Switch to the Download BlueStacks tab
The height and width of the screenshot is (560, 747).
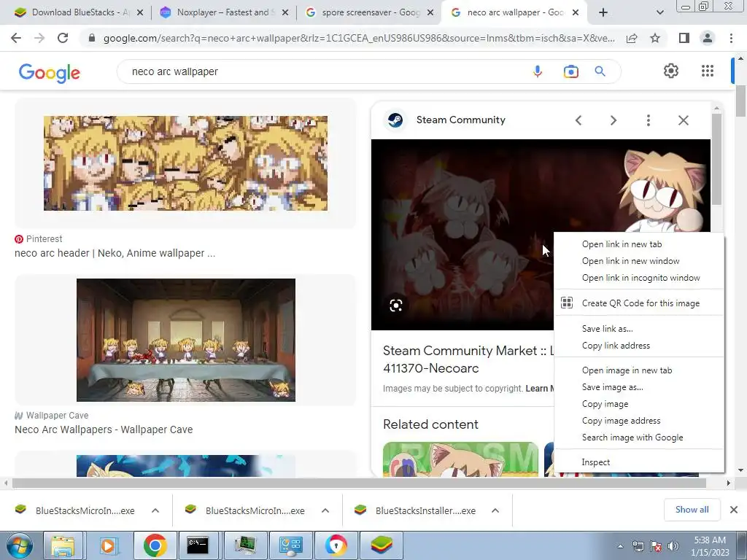tap(80, 12)
